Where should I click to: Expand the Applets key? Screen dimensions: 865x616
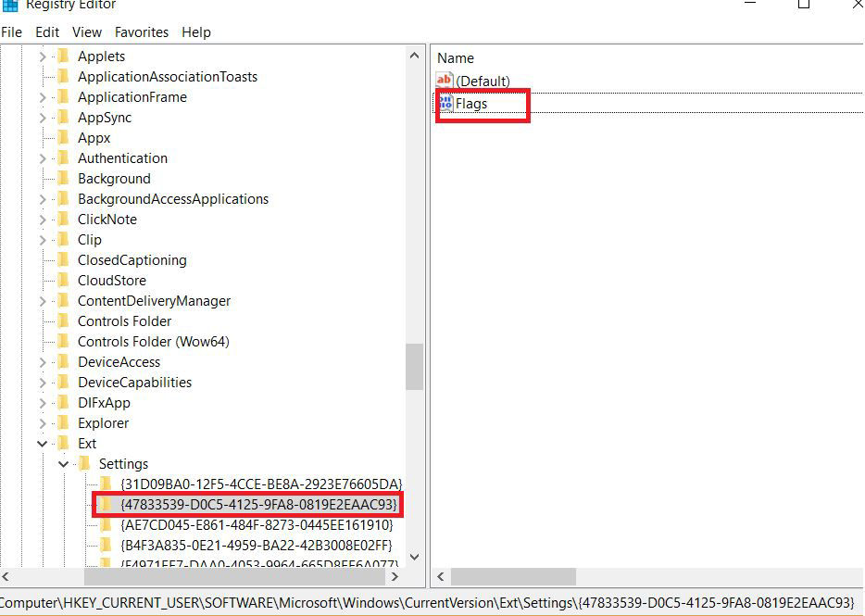43,57
